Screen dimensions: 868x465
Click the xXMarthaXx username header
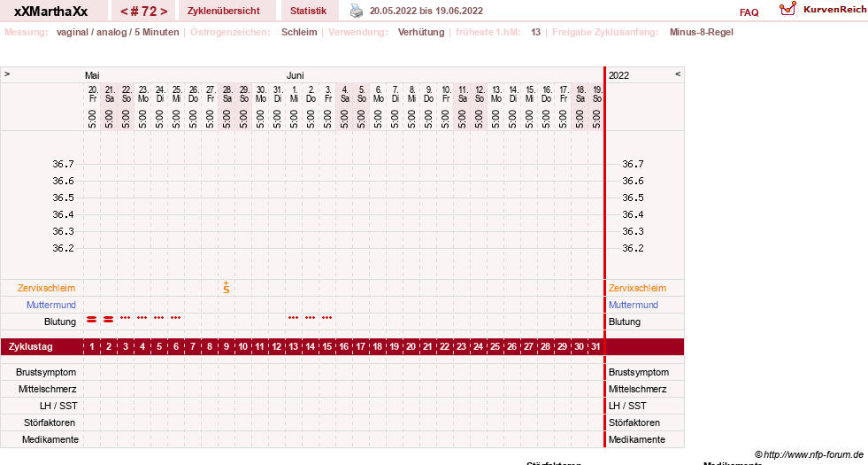pos(51,12)
